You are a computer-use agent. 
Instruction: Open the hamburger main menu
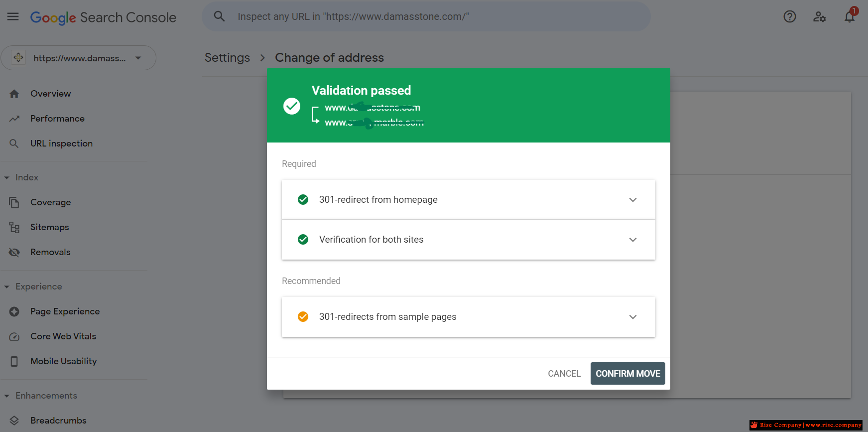coord(13,16)
